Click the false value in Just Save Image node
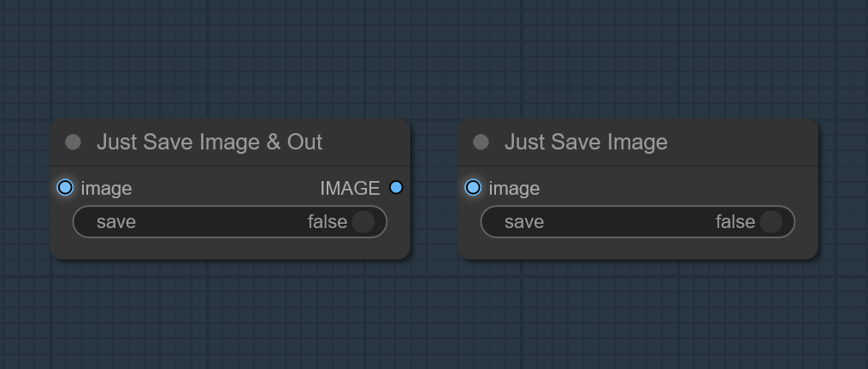 pos(735,222)
